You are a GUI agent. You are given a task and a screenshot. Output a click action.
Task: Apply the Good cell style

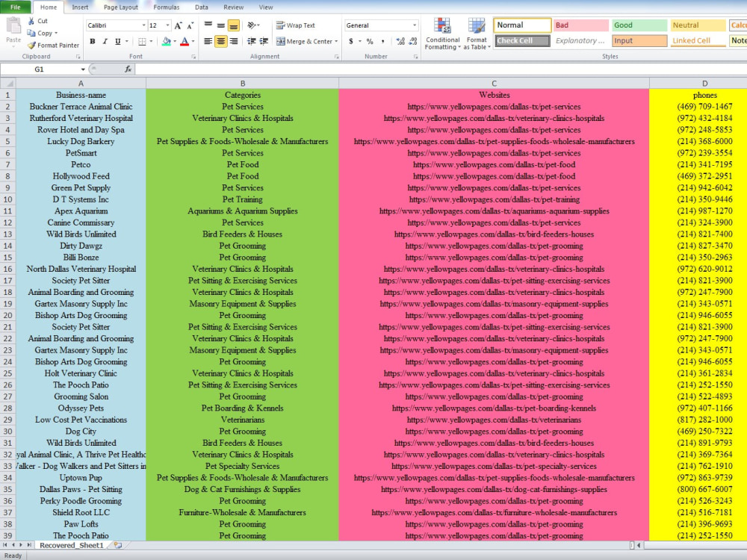point(639,25)
